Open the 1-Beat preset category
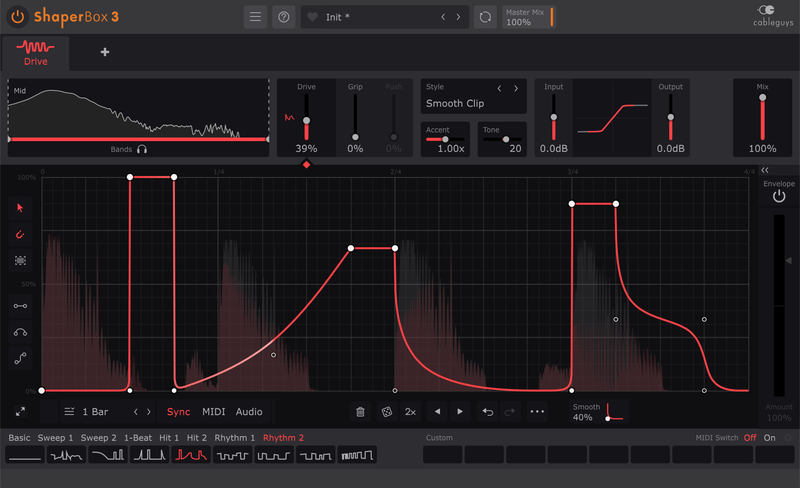Image resolution: width=800 pixels, height=488 pixels. point(138,438)
